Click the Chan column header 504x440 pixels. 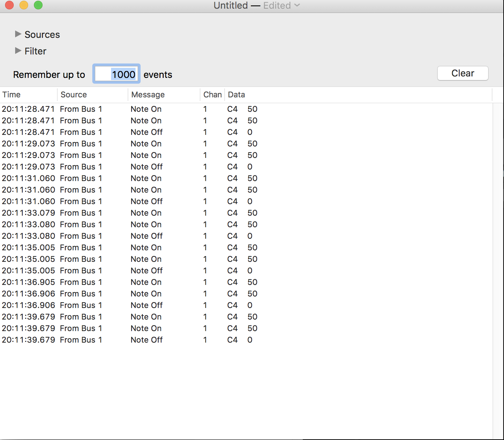tap(212, 94)
